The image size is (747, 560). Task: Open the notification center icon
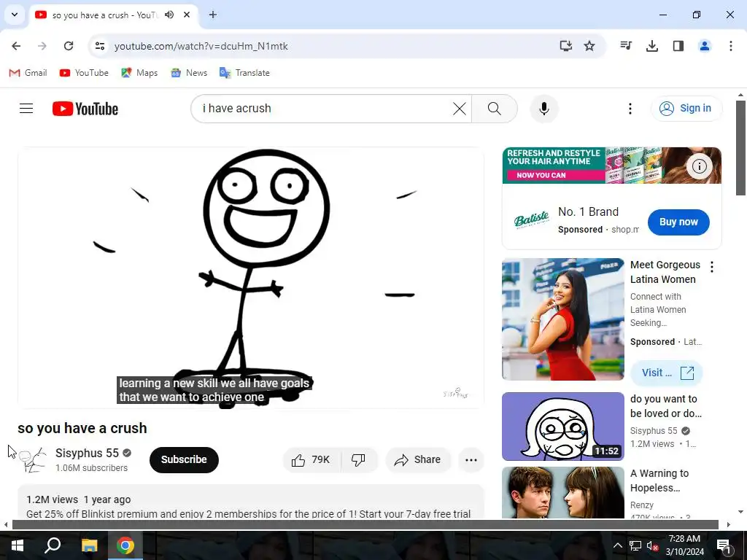(x=724, y=545)
